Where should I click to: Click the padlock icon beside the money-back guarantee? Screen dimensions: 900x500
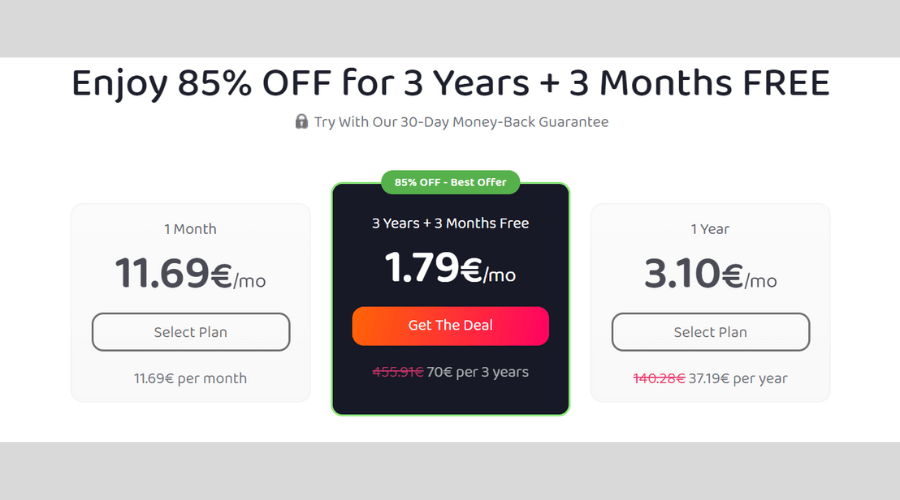(301, 121)
